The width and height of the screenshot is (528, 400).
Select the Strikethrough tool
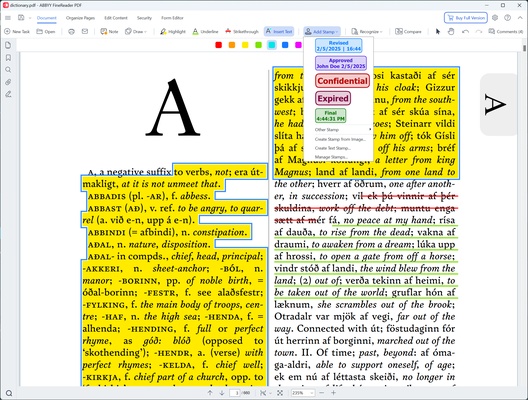(x=242, y=31)
